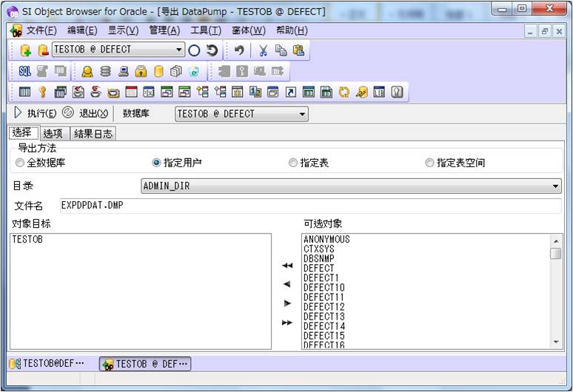Open the 文件(F) menu

click(41, 30)
